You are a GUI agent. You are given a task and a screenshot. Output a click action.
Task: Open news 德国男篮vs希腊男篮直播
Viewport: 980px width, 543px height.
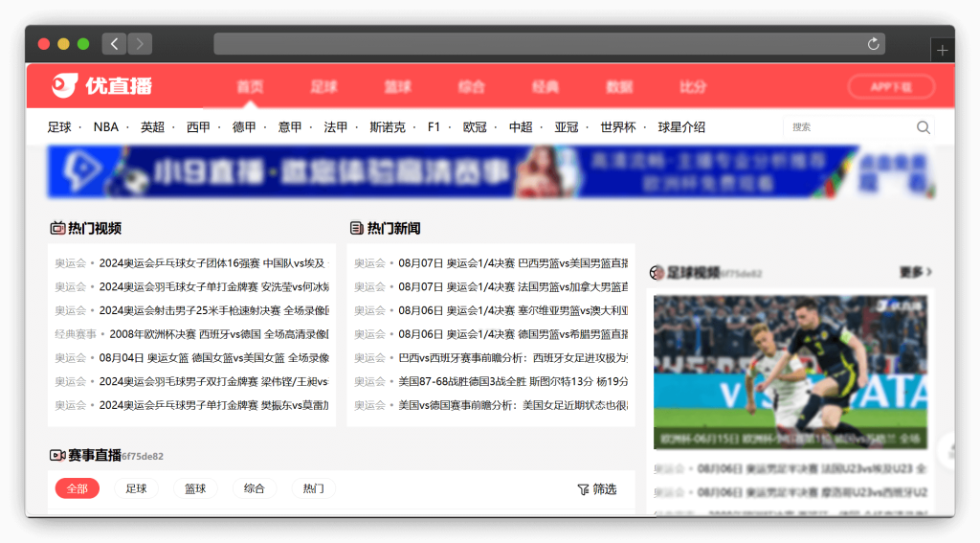[x=513, y=334]
